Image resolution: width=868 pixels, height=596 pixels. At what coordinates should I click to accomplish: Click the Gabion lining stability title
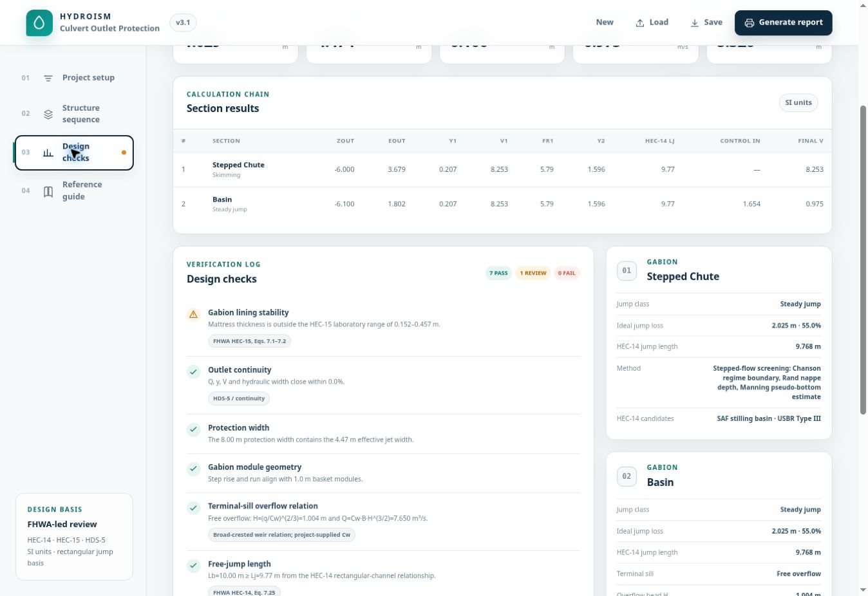pyautogui.click(x=248, y=313)
